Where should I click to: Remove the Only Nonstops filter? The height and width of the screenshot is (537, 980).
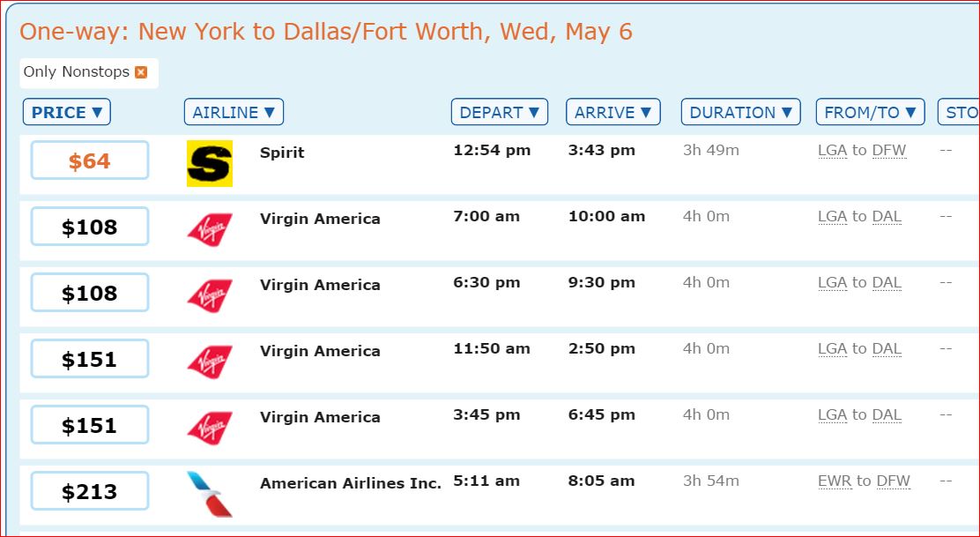click(x=141, y=72)
